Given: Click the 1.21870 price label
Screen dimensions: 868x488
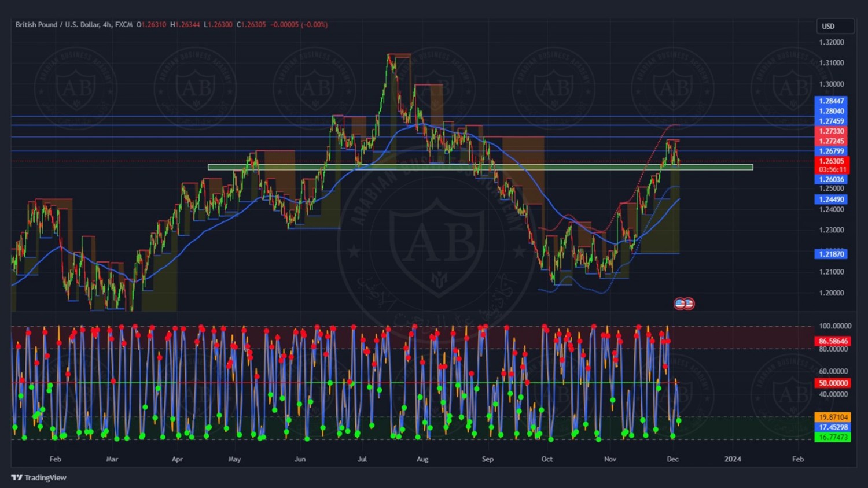Looking at the screenshot, I should (x=831, y=254).
